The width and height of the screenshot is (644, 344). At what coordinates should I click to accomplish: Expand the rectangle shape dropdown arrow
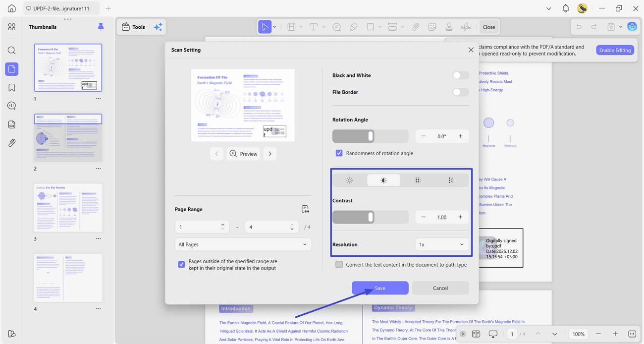(379, 27)
